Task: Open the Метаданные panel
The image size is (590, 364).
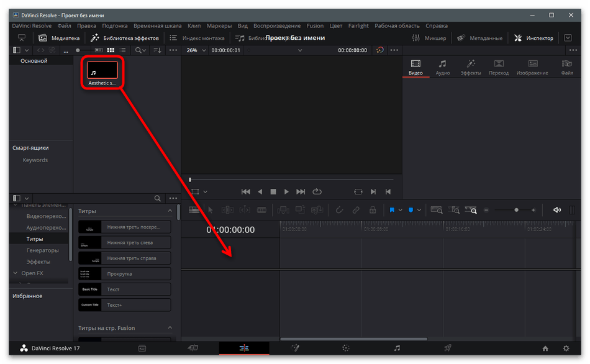Action: pyautogui.click(x=479, y=38)
